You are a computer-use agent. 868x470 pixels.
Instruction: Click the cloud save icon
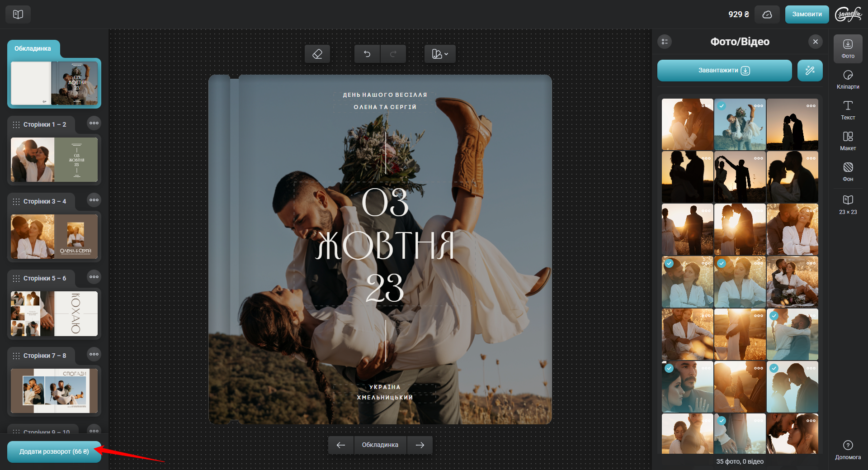coord(767,14)
